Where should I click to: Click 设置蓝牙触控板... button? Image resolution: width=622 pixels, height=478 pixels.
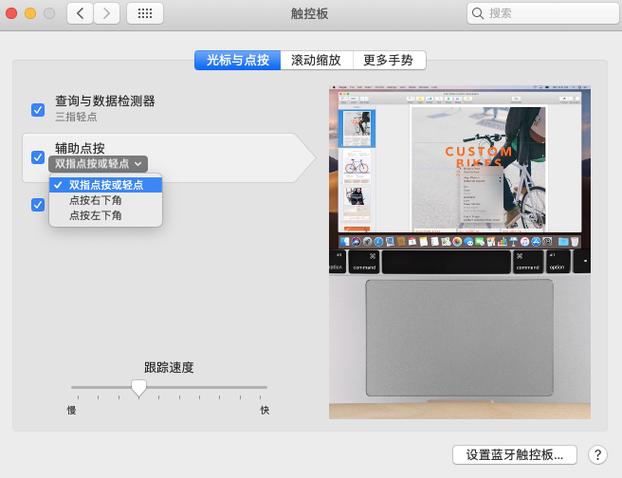(514, 455)
